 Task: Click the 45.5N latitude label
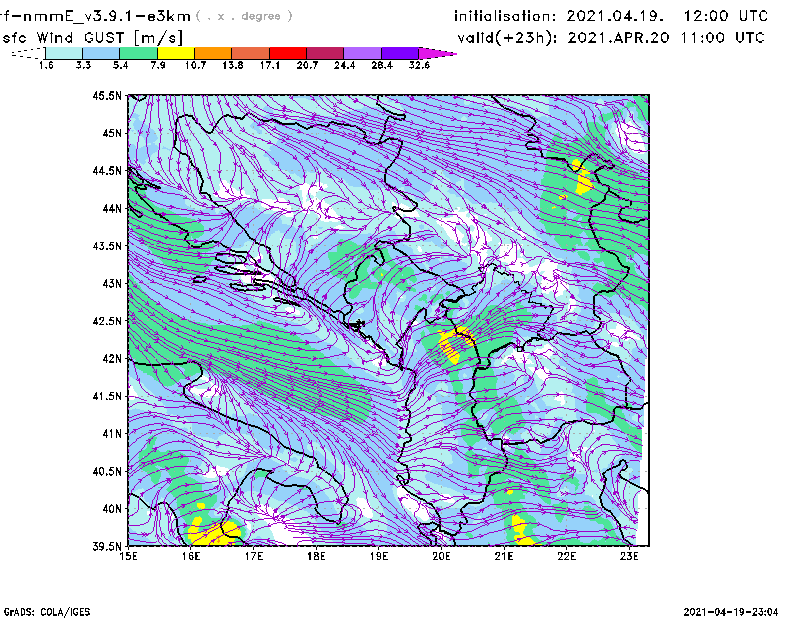pyautogui.click(x=107, y=95)
